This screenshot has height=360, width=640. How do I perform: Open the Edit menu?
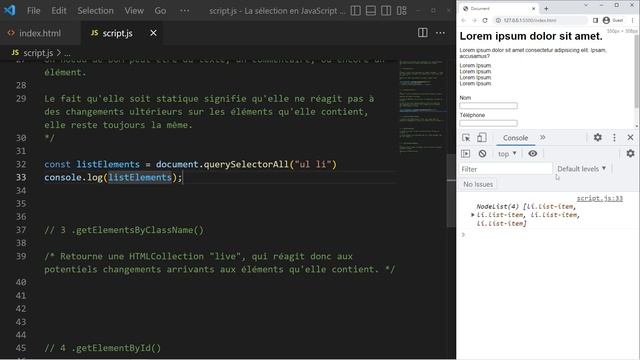pos(59,11)
